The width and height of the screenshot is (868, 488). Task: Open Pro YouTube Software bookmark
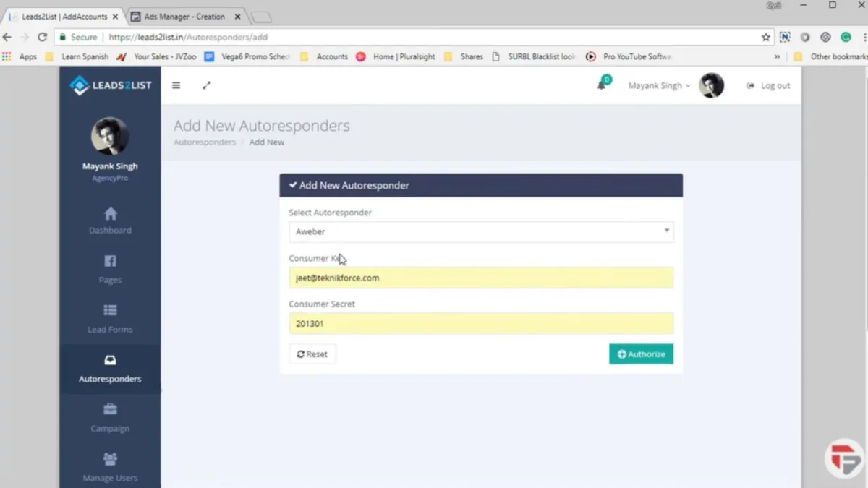click(x=629, y=56)
